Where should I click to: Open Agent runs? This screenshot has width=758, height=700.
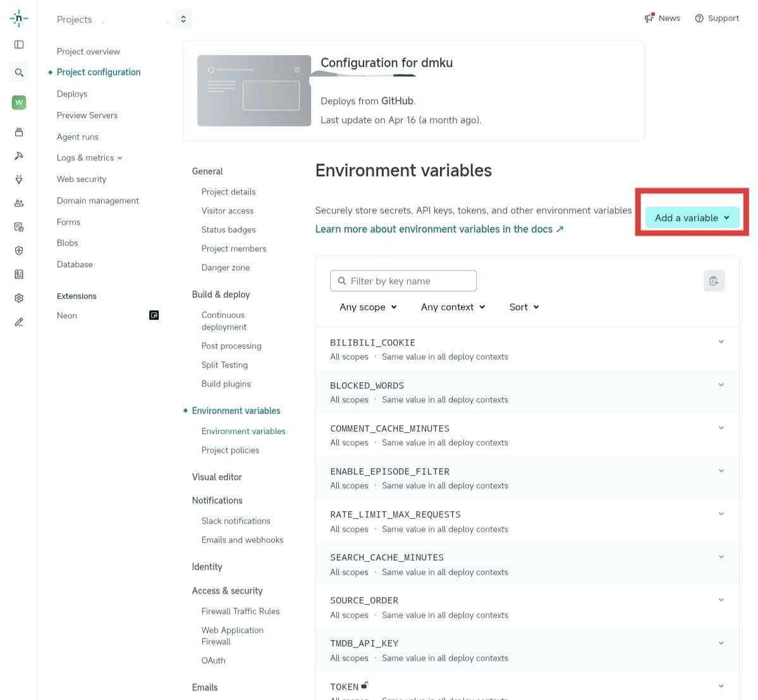tap(77, 136)
